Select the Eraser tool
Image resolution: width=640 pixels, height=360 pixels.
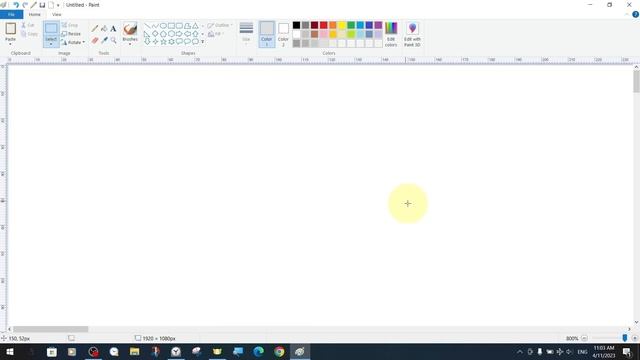(95, 40)
